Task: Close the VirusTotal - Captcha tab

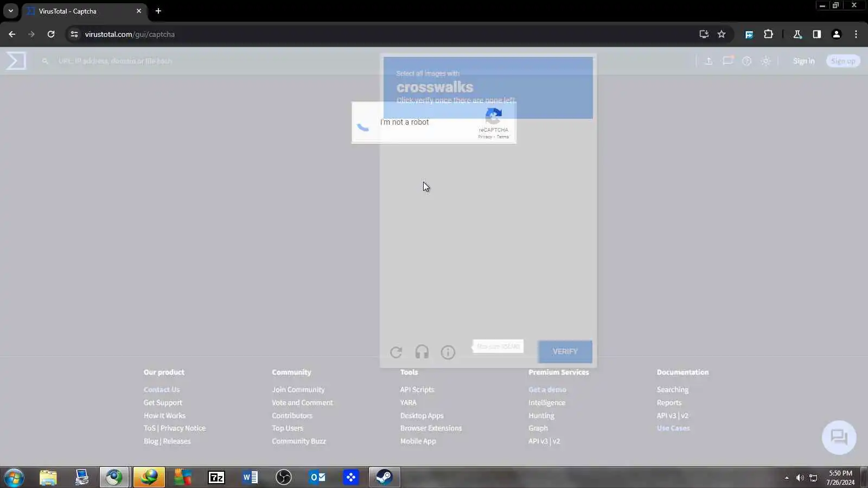Action: tap(138, 11)
